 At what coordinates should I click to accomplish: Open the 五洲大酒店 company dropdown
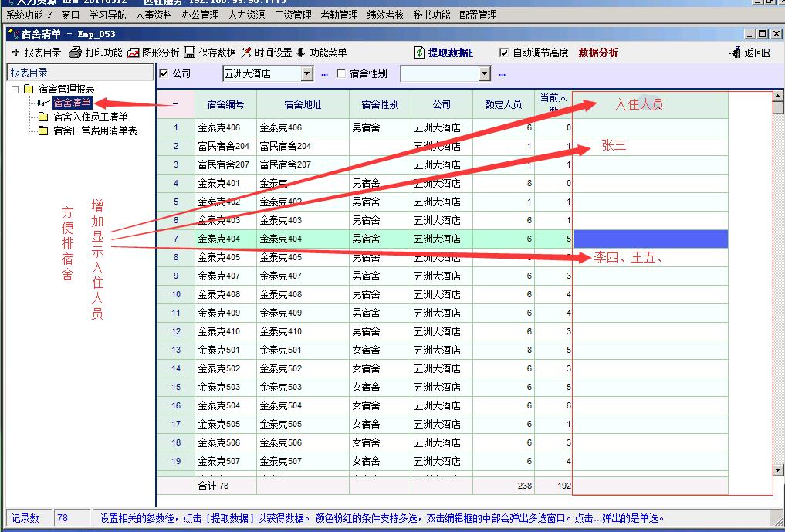click(x=306, y=73)
